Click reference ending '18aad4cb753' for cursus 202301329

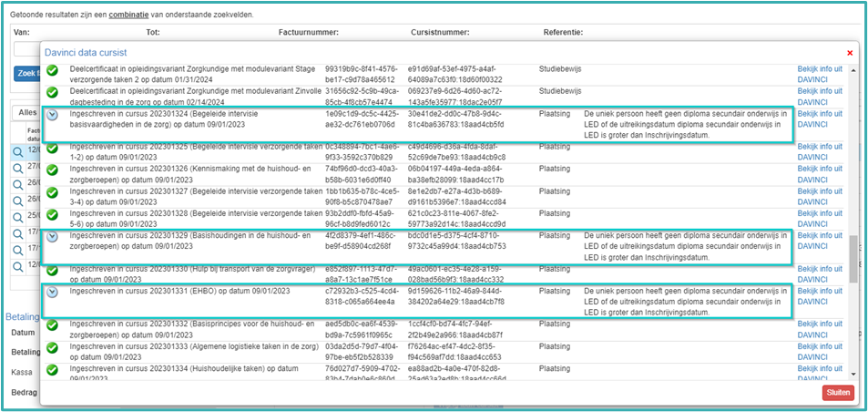tap(456, 241)
